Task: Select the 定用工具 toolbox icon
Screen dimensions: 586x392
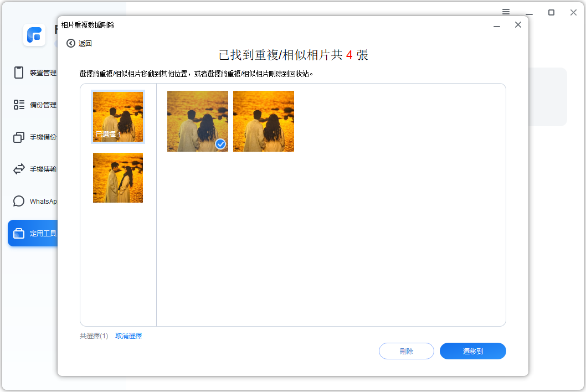Action: (x=19, y=233)
